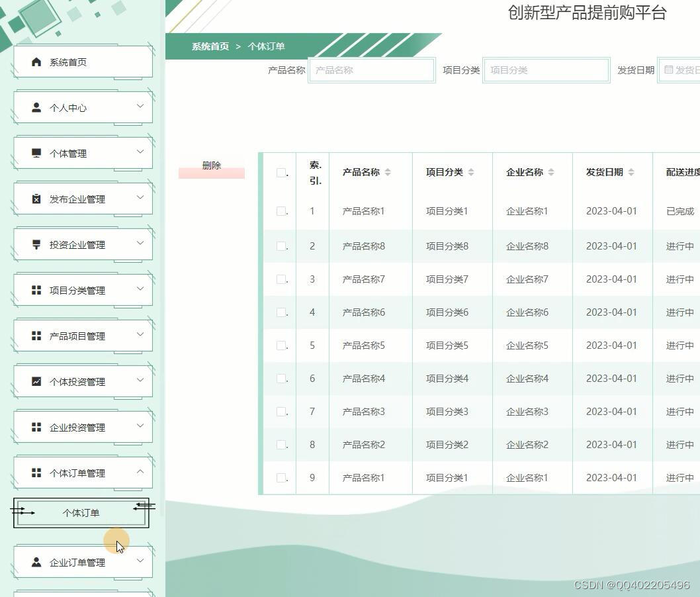Select 产品项目管理 in the sidebar
Screen dimensions: 700x597
coord(79,335)
